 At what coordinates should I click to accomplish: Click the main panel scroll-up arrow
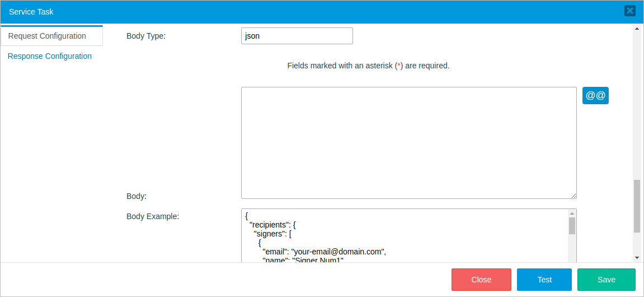pos(637,28)
